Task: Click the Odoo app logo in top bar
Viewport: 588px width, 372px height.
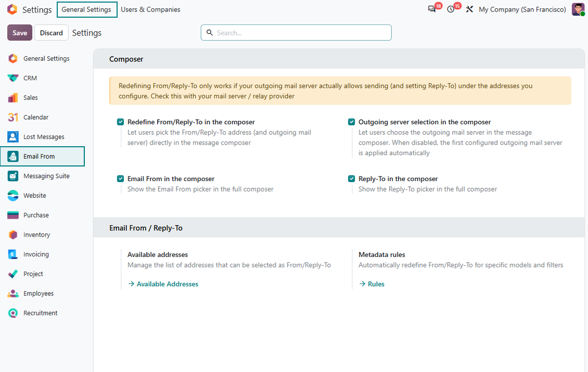Action: tap(12, 9)
